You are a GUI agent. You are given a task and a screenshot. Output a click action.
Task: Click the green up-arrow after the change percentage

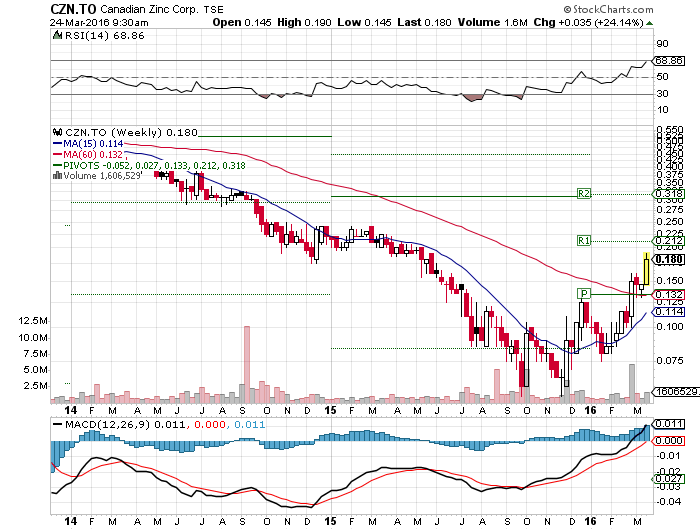pyautogui.click(x=650, y=23)
